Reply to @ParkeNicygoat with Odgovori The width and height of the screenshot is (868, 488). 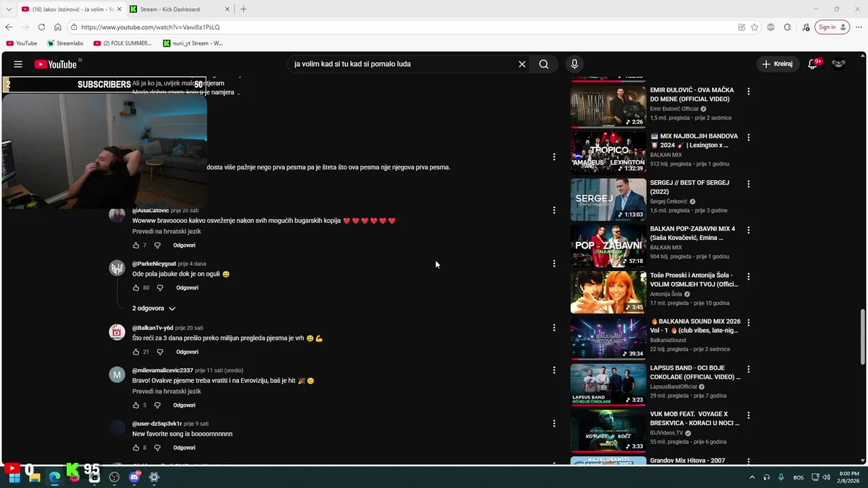tap(187, 288)
